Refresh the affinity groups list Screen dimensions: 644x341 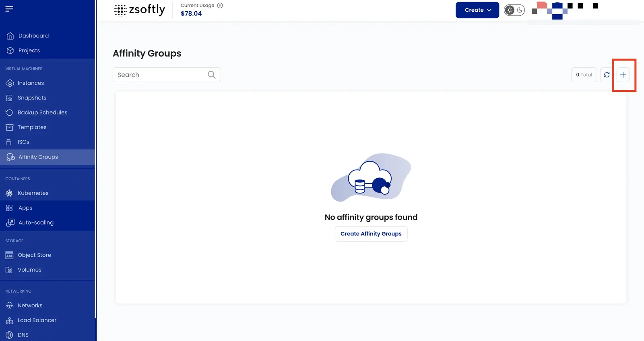click(607, 75)
